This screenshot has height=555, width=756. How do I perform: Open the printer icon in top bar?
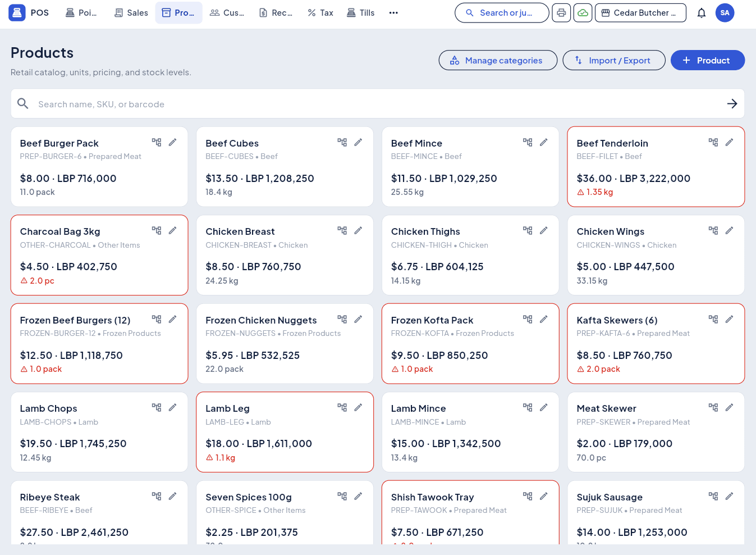point(561,12)
